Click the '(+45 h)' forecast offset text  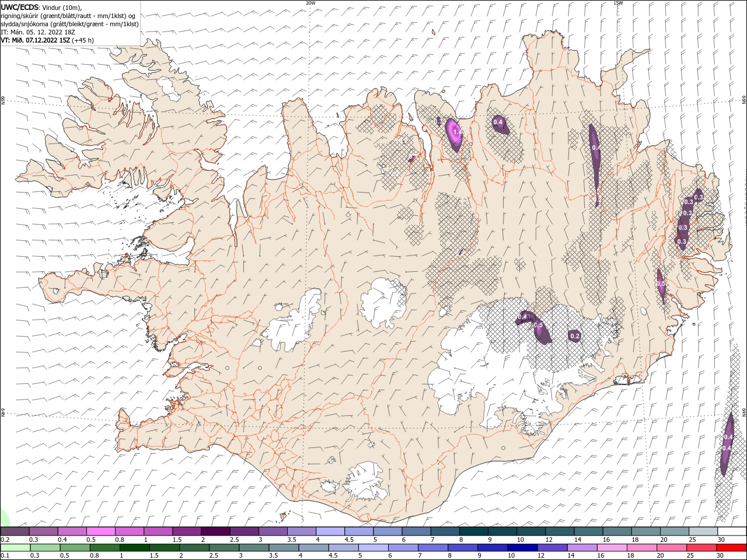pyautogui.click(x=83, y=40)
